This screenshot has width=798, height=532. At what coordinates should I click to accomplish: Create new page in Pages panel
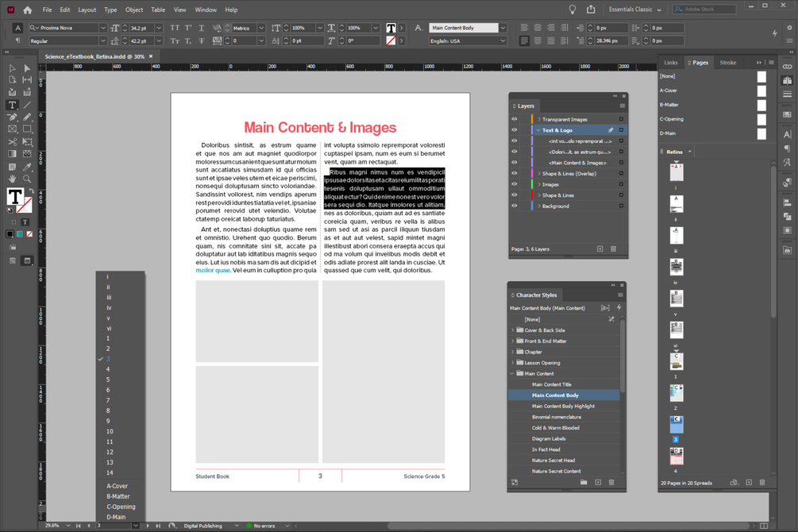click(749, 483)
